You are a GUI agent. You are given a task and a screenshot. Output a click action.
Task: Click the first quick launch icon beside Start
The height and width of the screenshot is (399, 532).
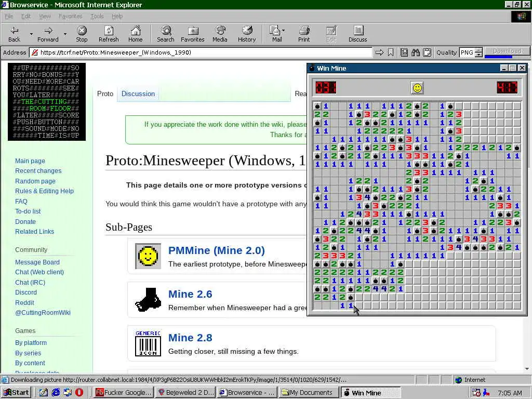click(x=44, y=392)
